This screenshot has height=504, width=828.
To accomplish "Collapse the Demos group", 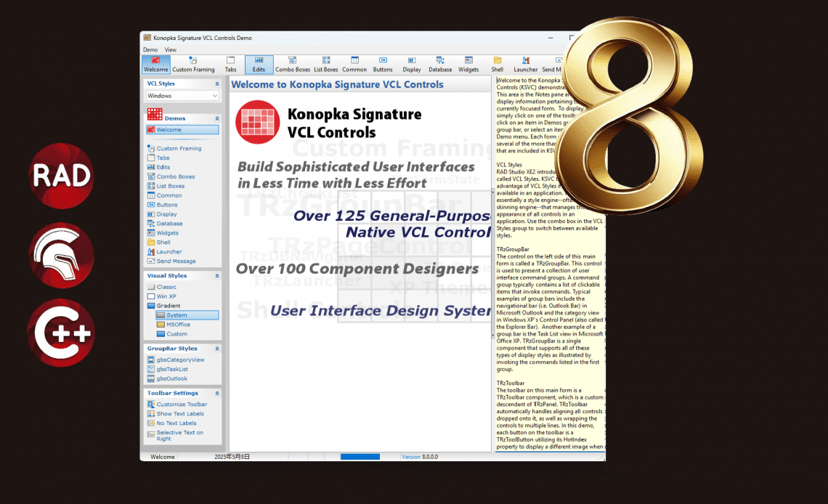I will [x=217, y=119].
